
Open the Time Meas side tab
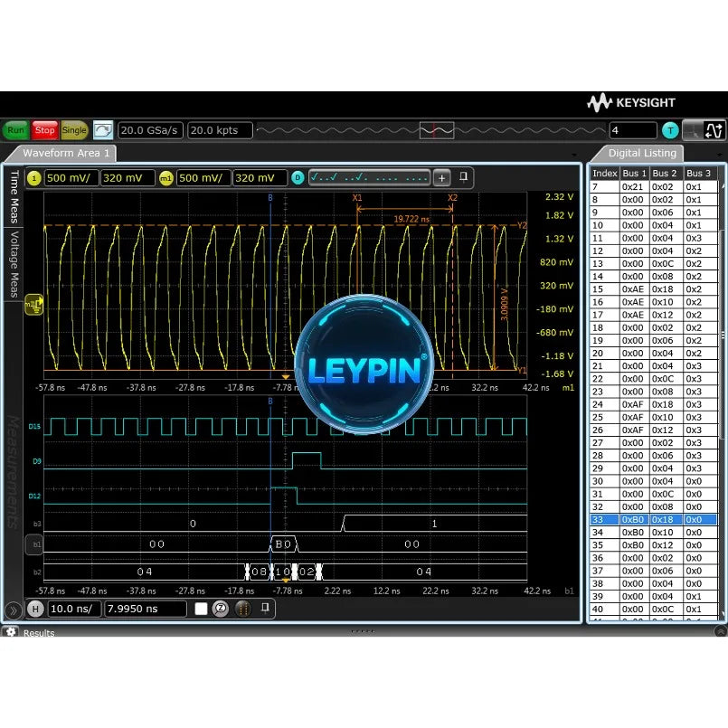coord(14,196)
